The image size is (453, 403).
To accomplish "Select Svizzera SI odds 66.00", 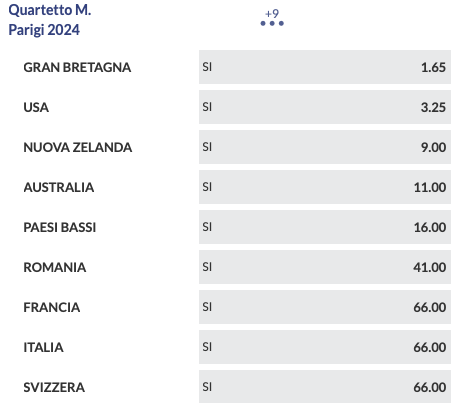I will (325, 387).
